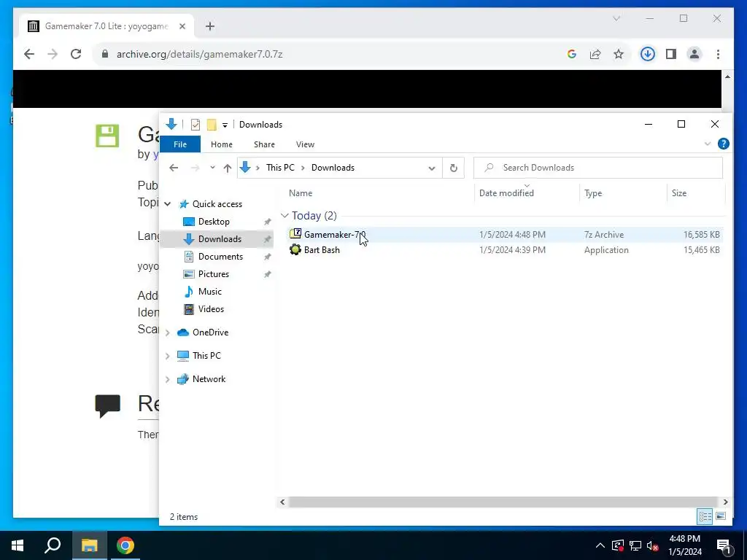Click Chrome icon on taskbar
The width and height of the screenshot is (747, 560).
point(125,545)
